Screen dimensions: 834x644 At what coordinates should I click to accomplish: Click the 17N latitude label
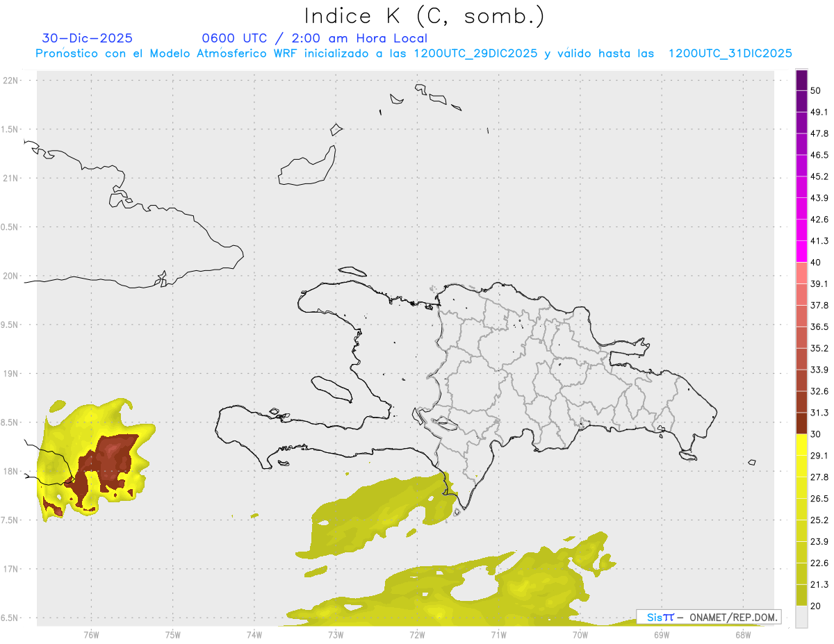coord(12,569)
